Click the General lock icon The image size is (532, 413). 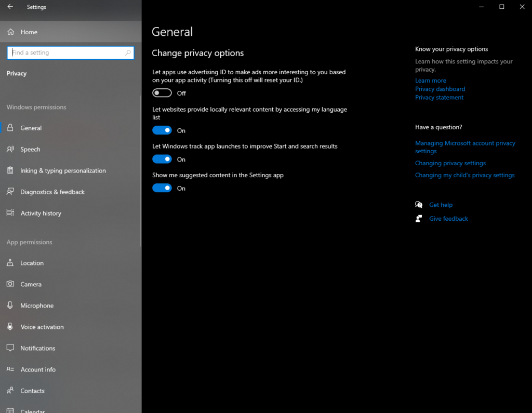point(10,128)
